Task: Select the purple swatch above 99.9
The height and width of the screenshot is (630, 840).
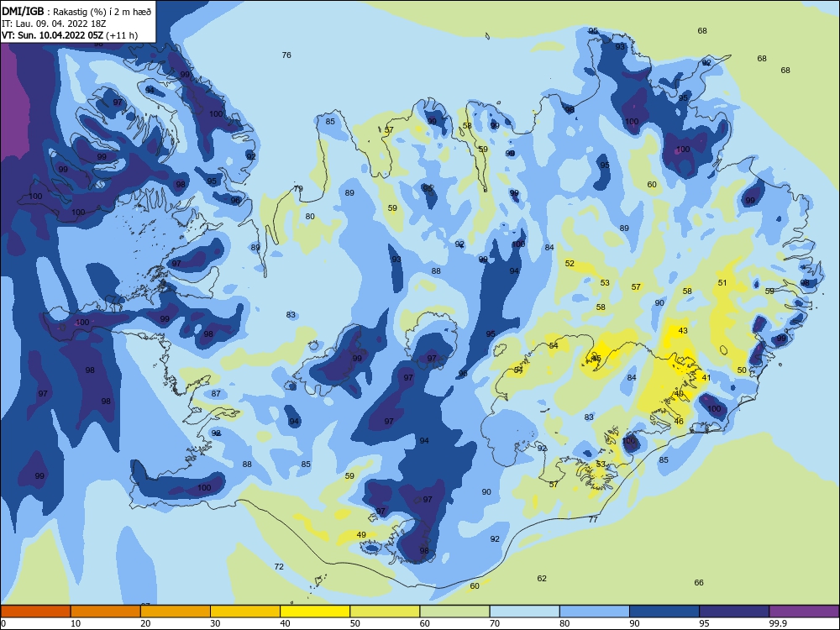Action: [804, 612]
